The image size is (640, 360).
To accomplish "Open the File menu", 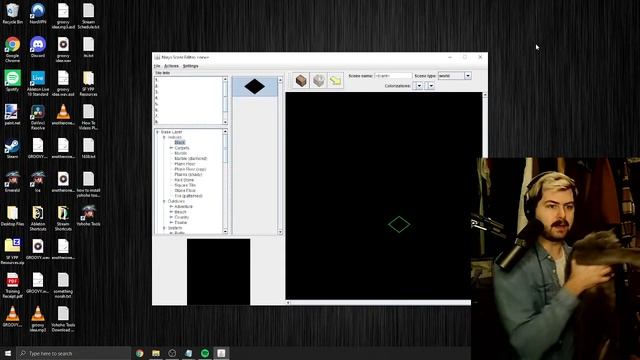I will pyautogui.click(x=157, y=66).
